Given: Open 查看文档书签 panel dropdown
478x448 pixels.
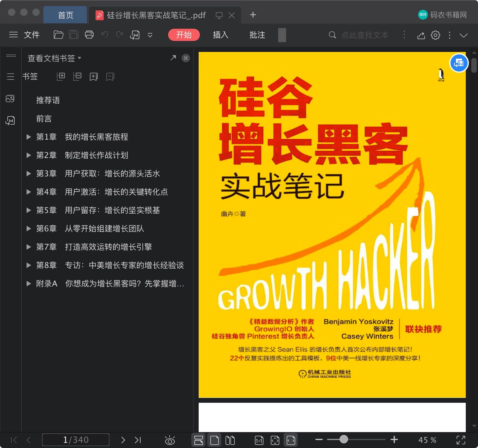Looking at the screenshot, I should pyautogui.click(x=54, y=58).
